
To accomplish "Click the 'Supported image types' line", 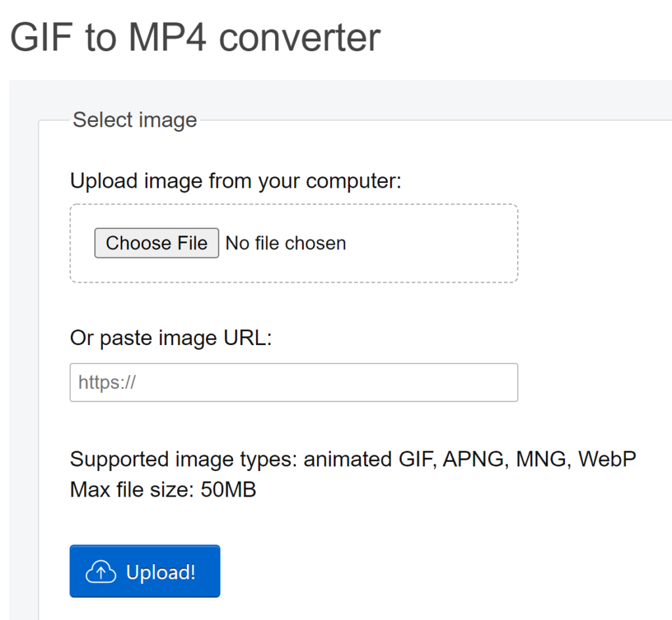I will [x=352, y=459].
